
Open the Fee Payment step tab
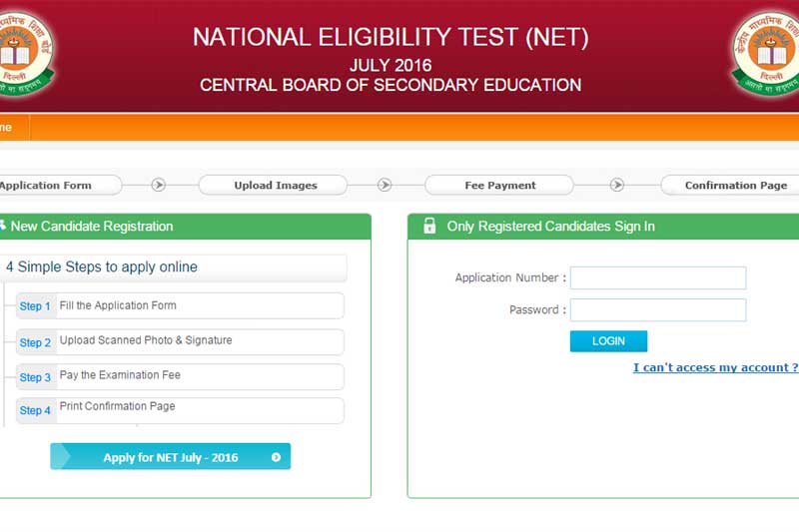click(499, 185)
